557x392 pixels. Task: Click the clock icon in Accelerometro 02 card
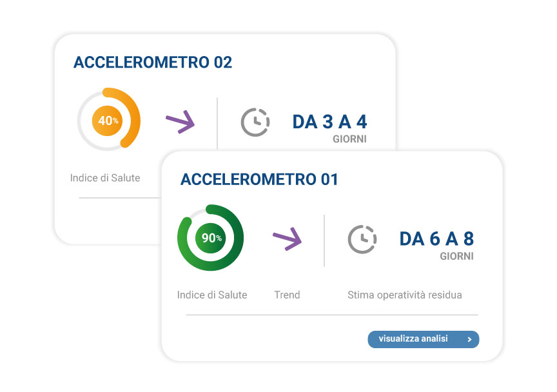[255, 122]
